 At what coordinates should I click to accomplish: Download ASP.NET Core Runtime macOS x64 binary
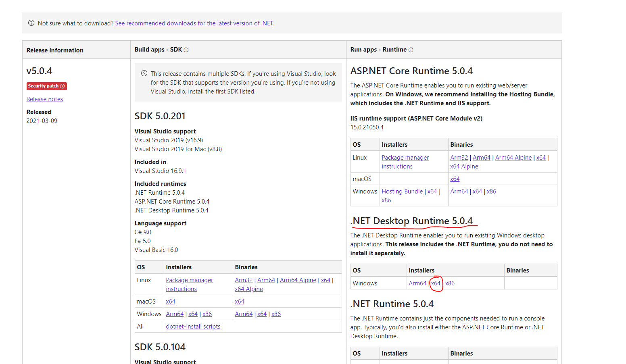pyautogui.click(x=455, y=179)
